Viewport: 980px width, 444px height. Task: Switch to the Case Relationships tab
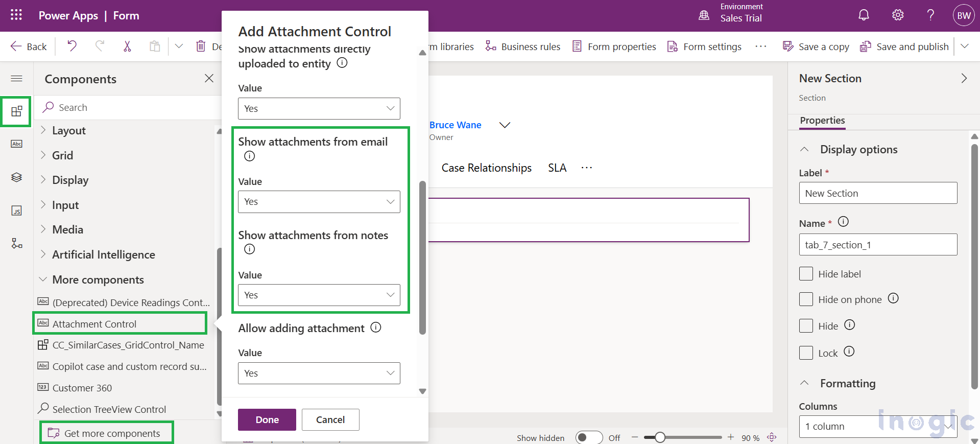pyautogui.click(x=486, y=168)
